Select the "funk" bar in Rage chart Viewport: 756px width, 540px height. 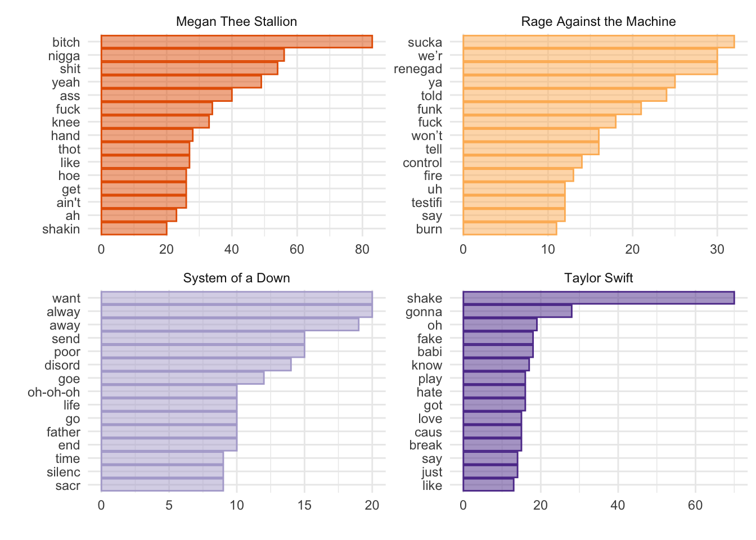[x=552, y=109]
